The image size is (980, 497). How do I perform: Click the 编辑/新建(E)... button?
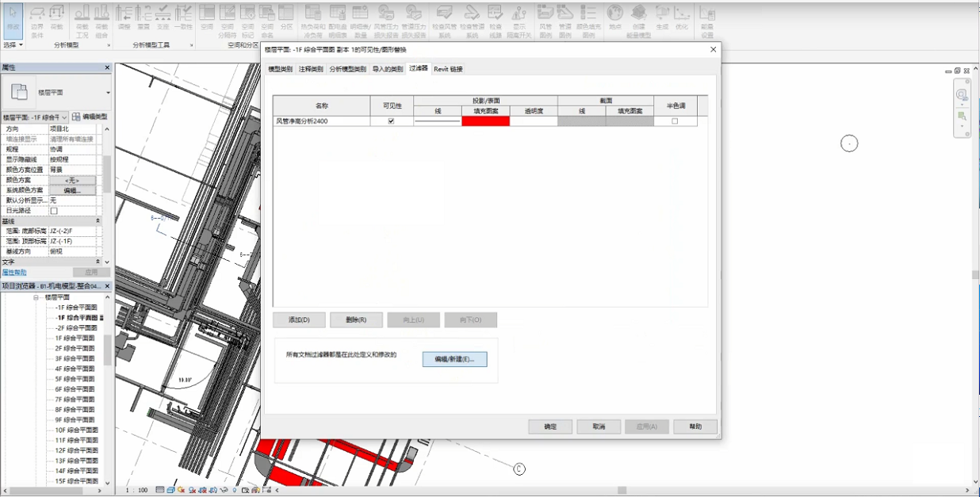[454, 359]
